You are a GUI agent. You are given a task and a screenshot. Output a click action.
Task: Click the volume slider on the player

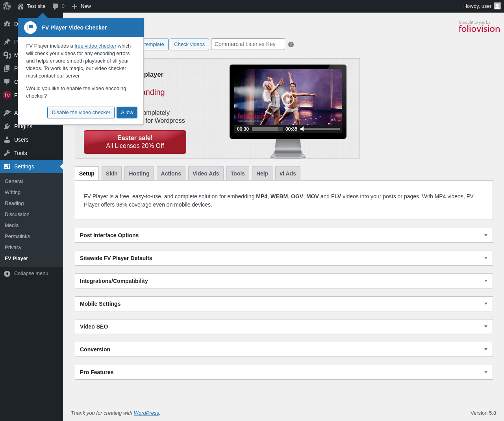click(x=322, y=129)
